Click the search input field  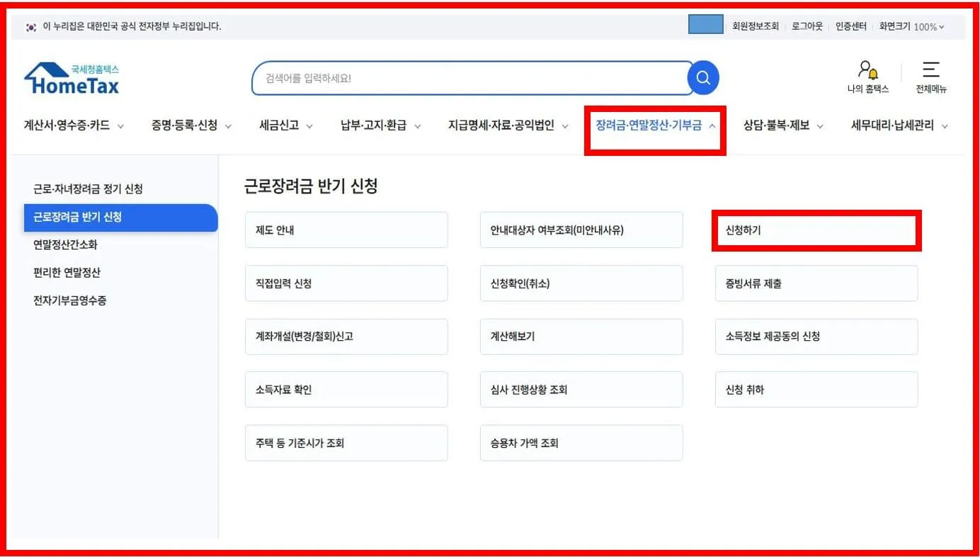point(467,78)
